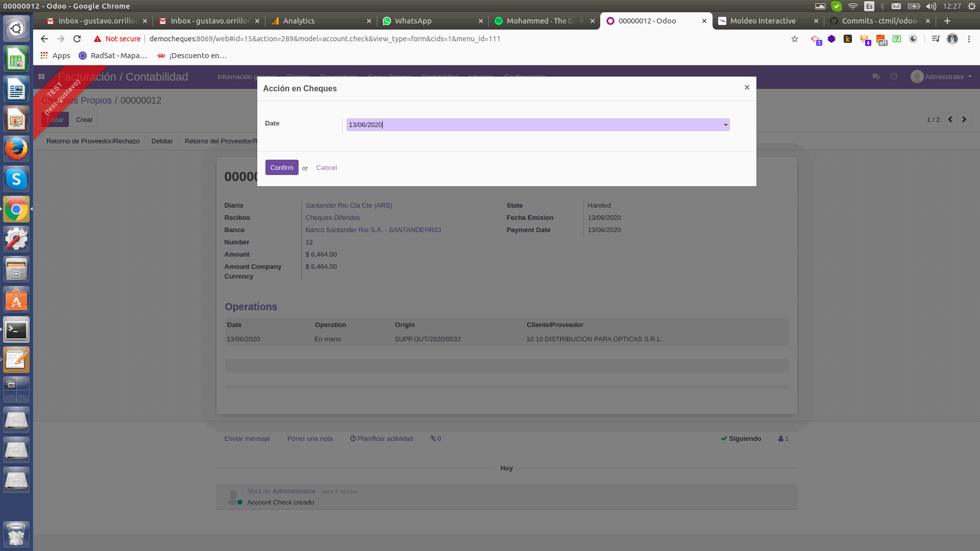Launch LibreOffice Writer from dock
The image size is (980, 551).
tap(16, 89)
